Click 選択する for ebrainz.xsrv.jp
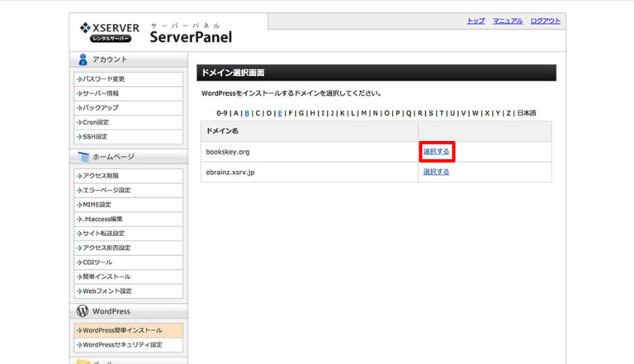This screenshot has width=634, height=364. coord(436,172)
